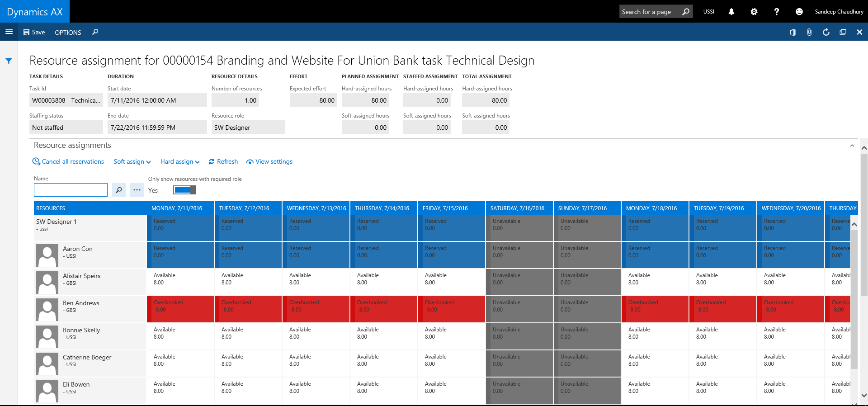The image size is (868, 406).
Task: Click the Resource role SW Designer field
Action: 248,127
